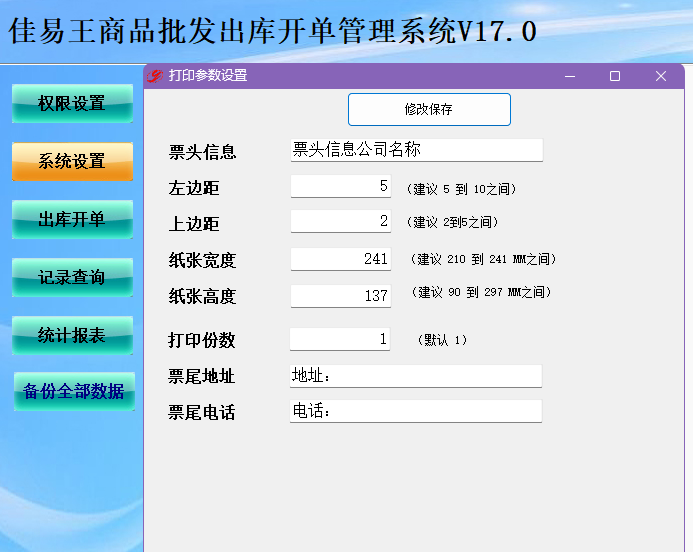Click the hint 建议 210 到 241 MM之间

483,259
